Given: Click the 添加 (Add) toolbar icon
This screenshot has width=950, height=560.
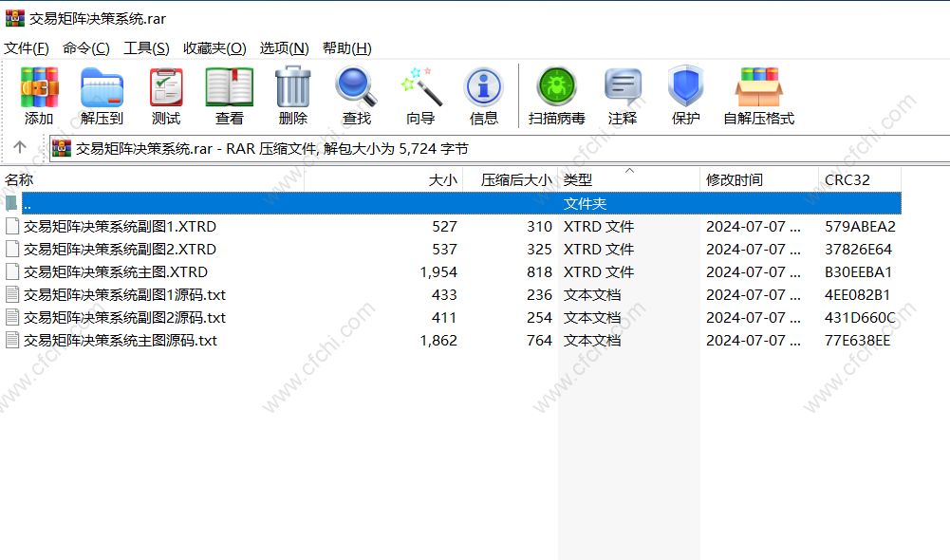Looking at the screenshot, I should (39, 87).
